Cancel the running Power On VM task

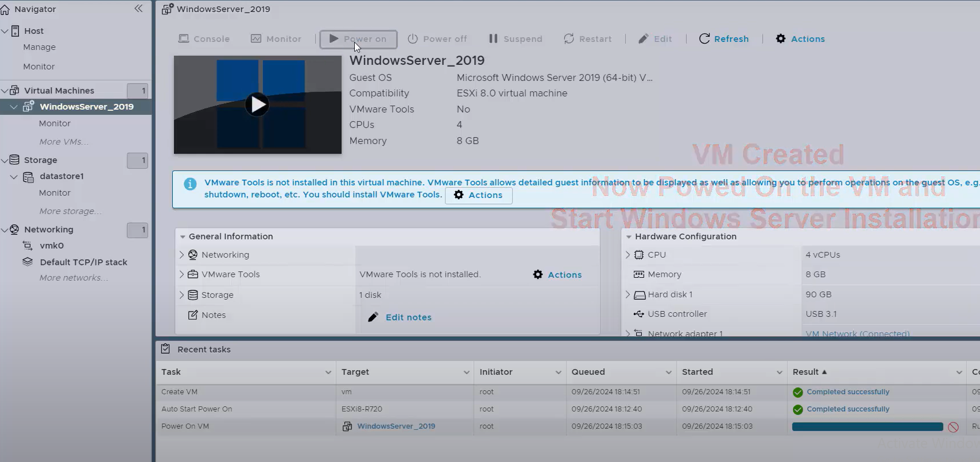coord(953,427)
